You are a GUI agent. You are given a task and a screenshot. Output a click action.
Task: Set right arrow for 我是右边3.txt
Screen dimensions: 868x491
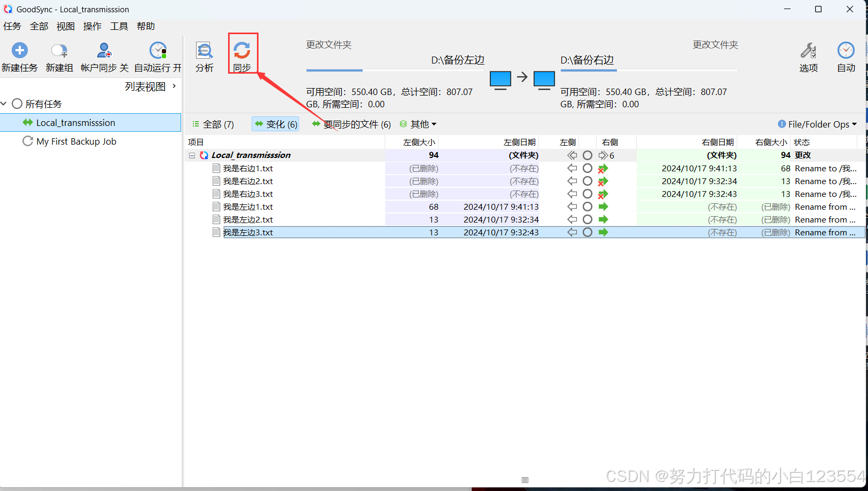(603, 194)
